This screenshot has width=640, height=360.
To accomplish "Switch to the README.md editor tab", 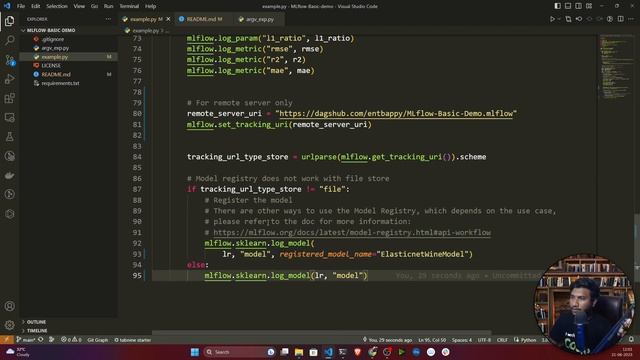I will pos(203,19).
